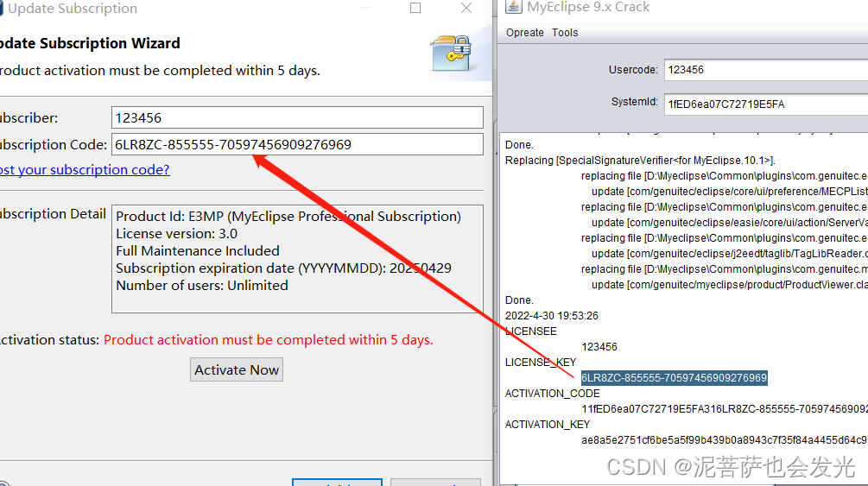Click the LICENSE_KEY label in the log

pyautogui.click(x=541, y=363)
